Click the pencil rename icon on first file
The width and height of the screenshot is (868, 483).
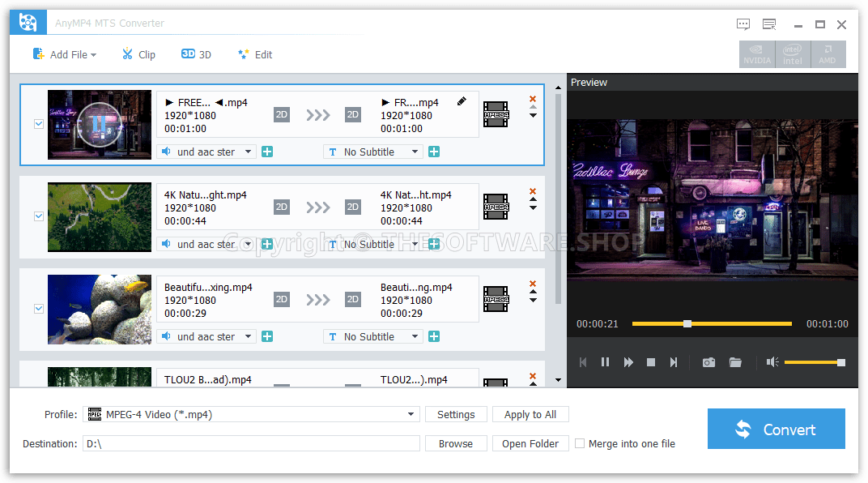click(462, 101)
